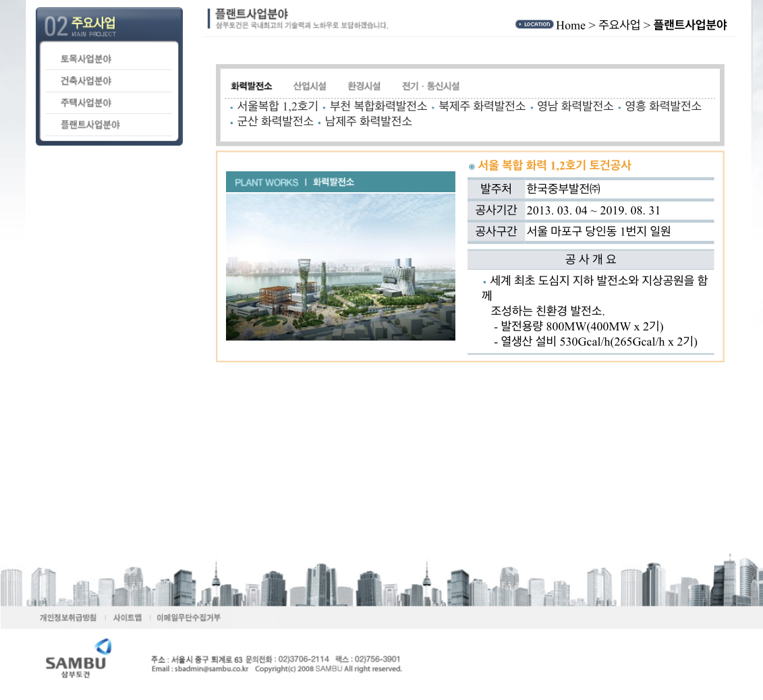Open 서울복합 1,2호기 project link
The width and height of the screenshot is (763, 700).
pyautogui.click(x=277, y=106)
